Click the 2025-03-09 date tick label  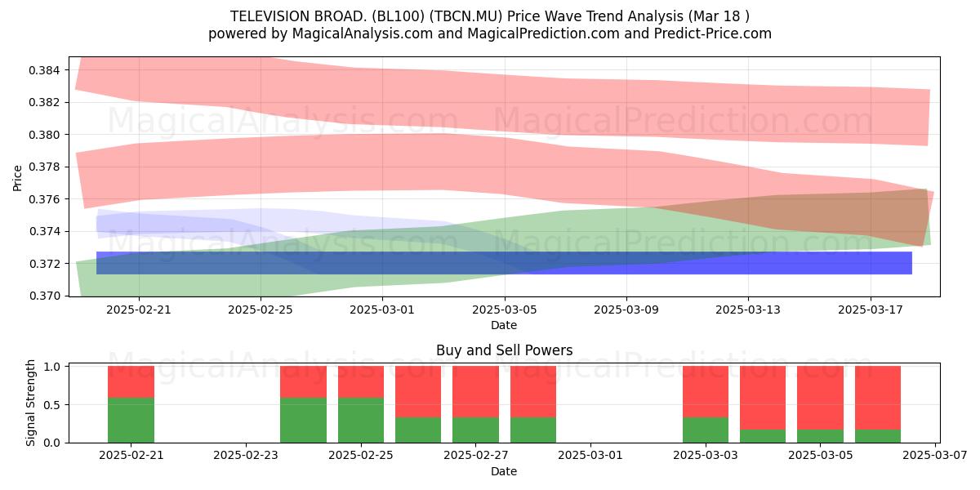coord(626,310)
